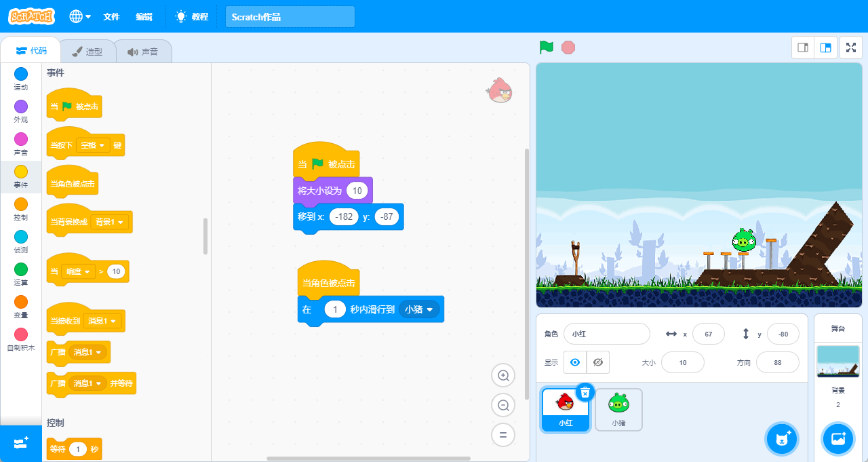
Task: Open the 编辑 menu
Action: (144, 17)
